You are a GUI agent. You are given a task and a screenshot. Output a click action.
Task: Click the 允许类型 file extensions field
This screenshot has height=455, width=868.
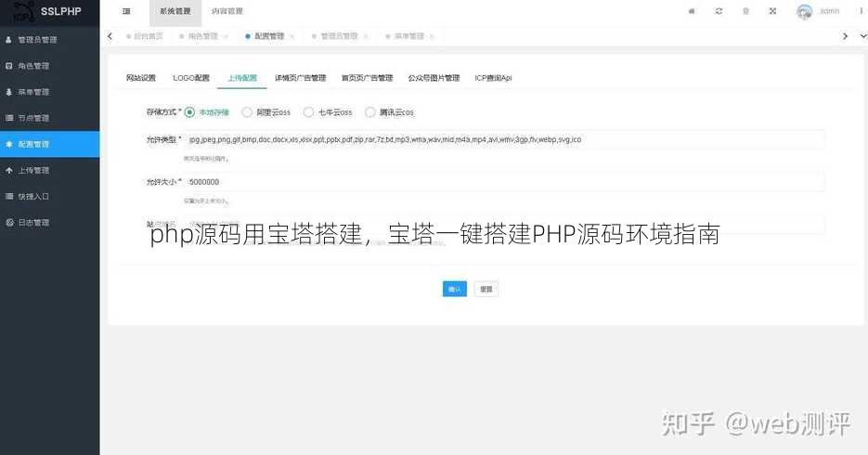(504, 139)
